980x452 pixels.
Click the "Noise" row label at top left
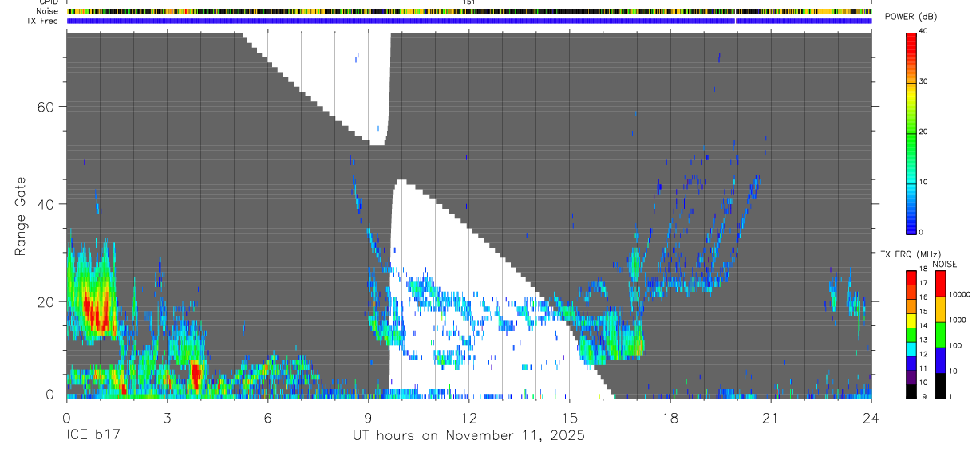pos(46,11)
